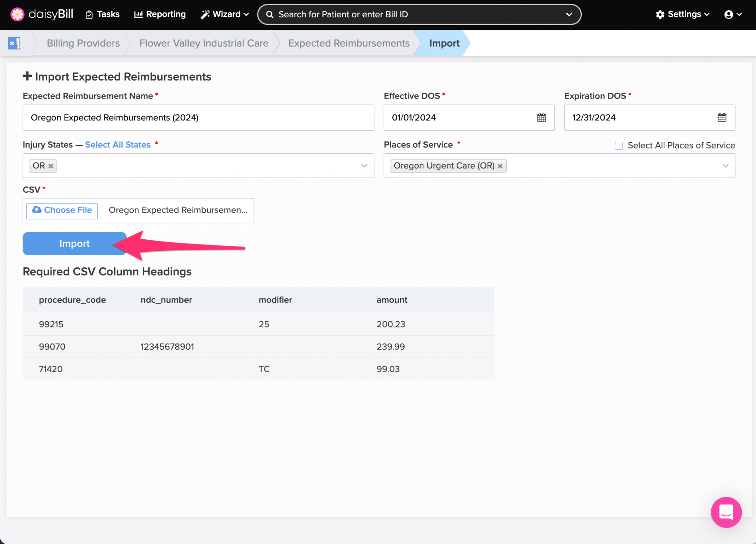Viewport: 756px width, 544px height.
Task: Open the home breadcrumb icon
Action: pyautogui.click(x=14, y=43)
